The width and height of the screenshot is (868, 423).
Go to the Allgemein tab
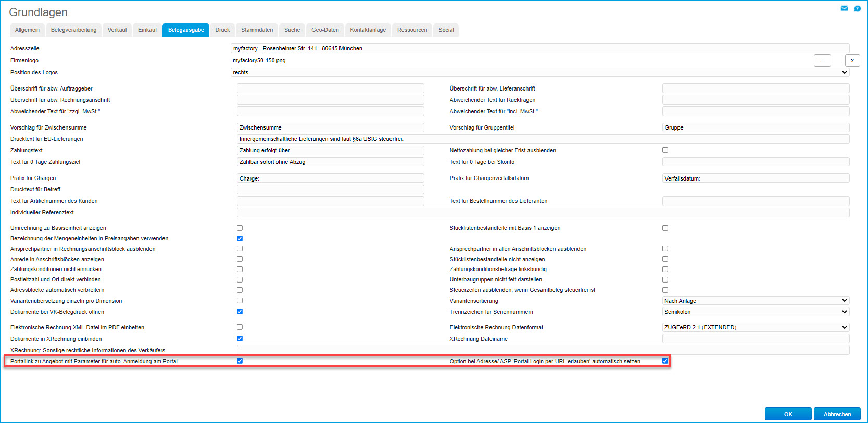[27, 30]
